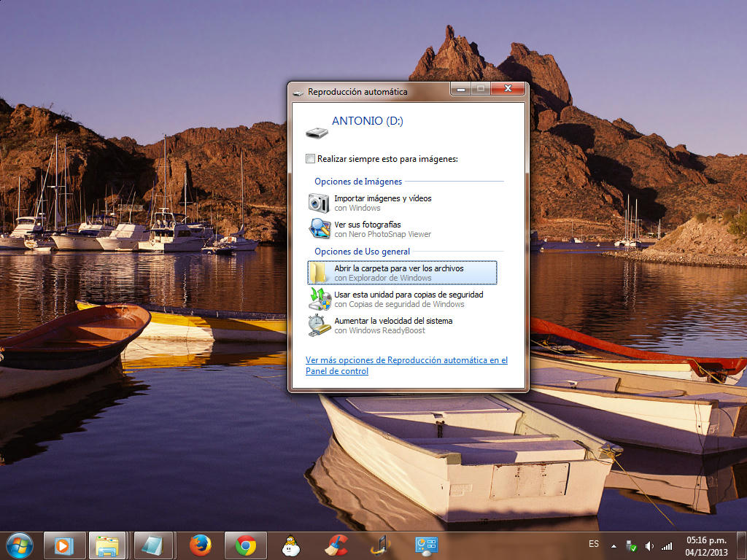Launch Google Chrome from the taskbar
747x560 pixels.
(x=246, y=545)
